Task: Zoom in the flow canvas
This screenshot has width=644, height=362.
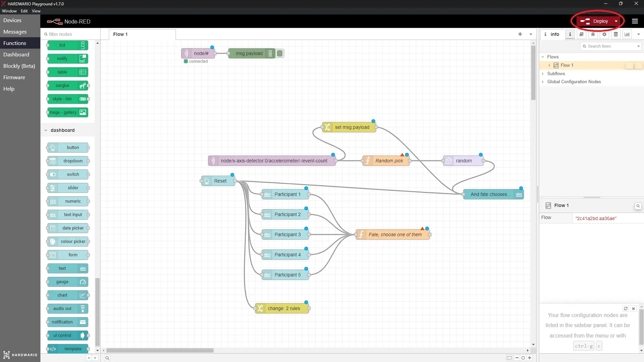Action: click(x=530, y=358)
